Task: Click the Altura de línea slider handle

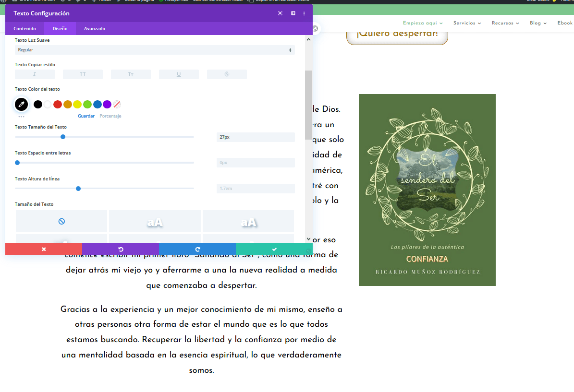Action: coord(78,189)
